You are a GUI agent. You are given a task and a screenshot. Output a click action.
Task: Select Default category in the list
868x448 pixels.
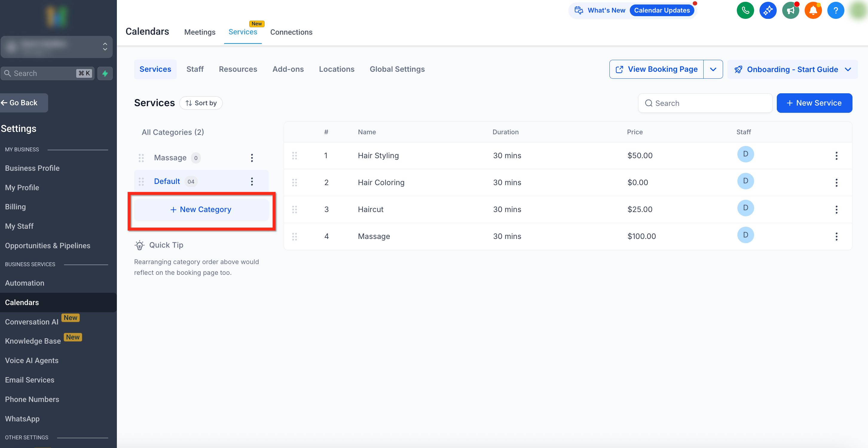point(167,181)
